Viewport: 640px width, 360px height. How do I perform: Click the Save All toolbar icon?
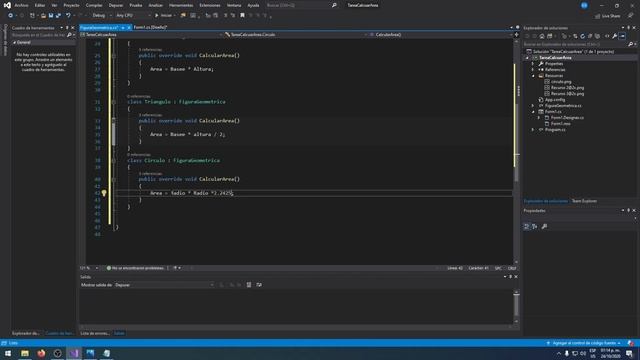(x=58, y=16)
